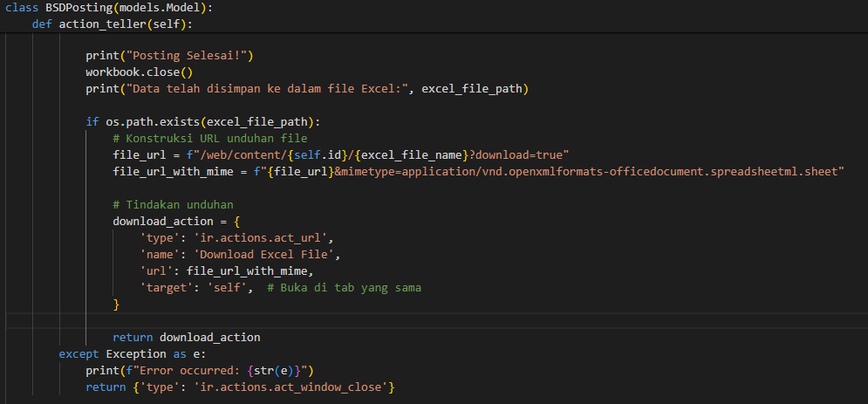The width and height of the screenshot is (868, 404).
Task: Click the 'Data telah disimpan ke dalam file Excel:' string
Action: 268,88
